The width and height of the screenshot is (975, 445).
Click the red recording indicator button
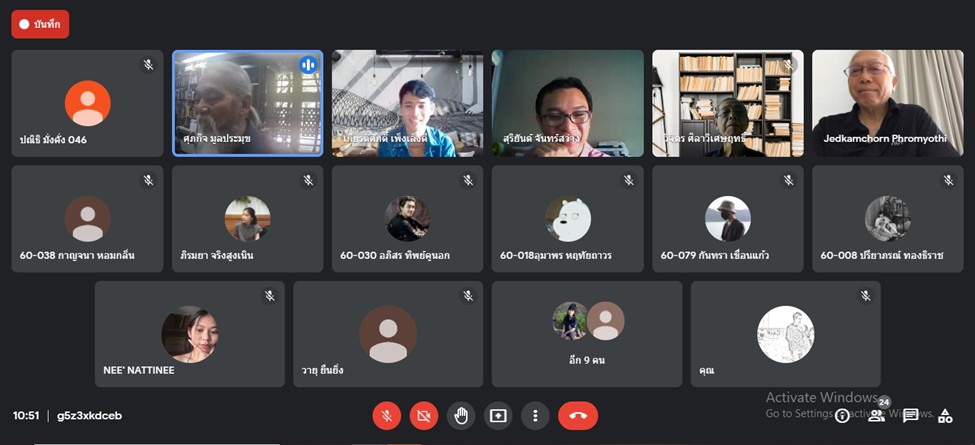tap(40, 24)
